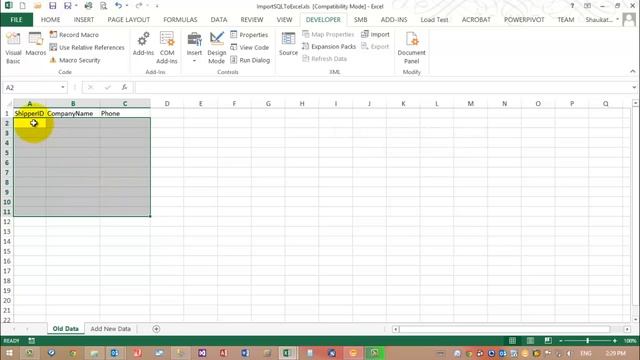
Task: Open the Name Box dropdown
Action: [62, 87]
